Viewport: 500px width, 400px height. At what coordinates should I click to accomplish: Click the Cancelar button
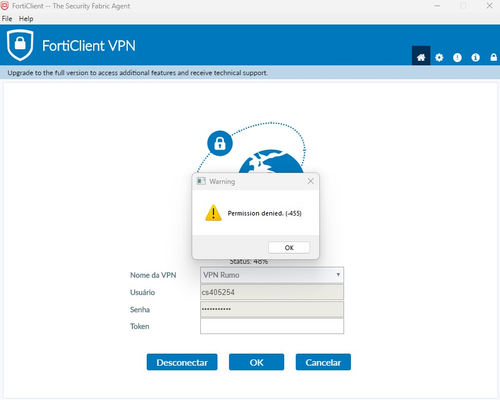pos(323,362)
